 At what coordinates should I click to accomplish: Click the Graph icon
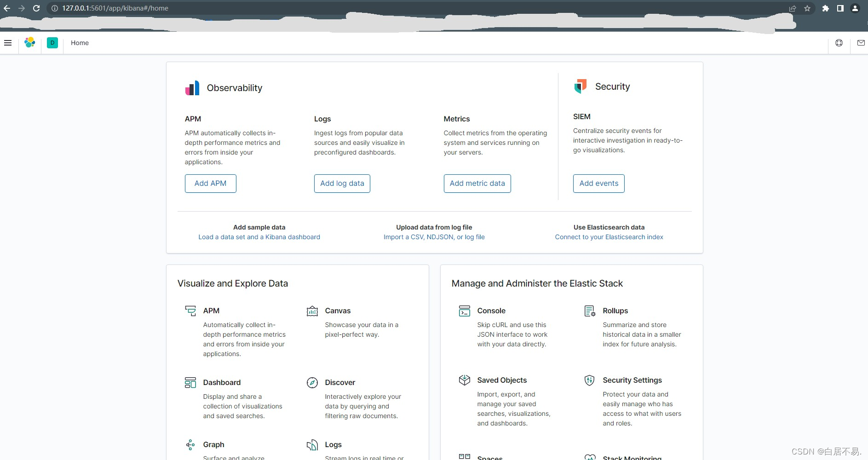(190, 445)
